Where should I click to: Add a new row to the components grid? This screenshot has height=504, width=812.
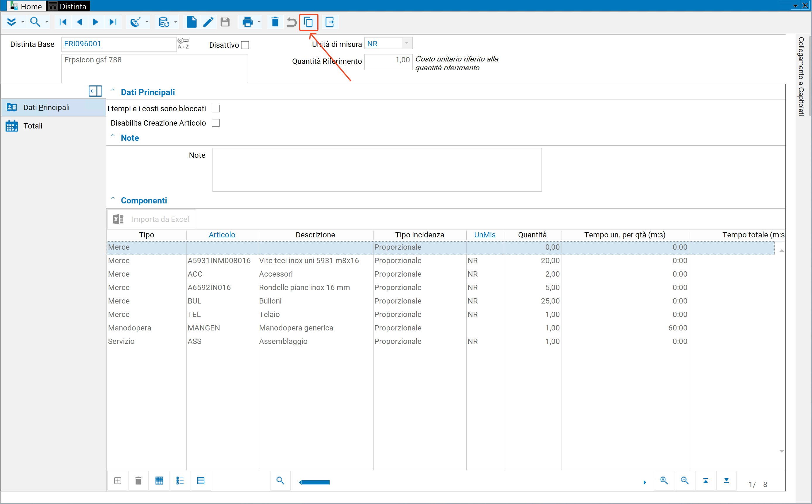tap(118, 480)
